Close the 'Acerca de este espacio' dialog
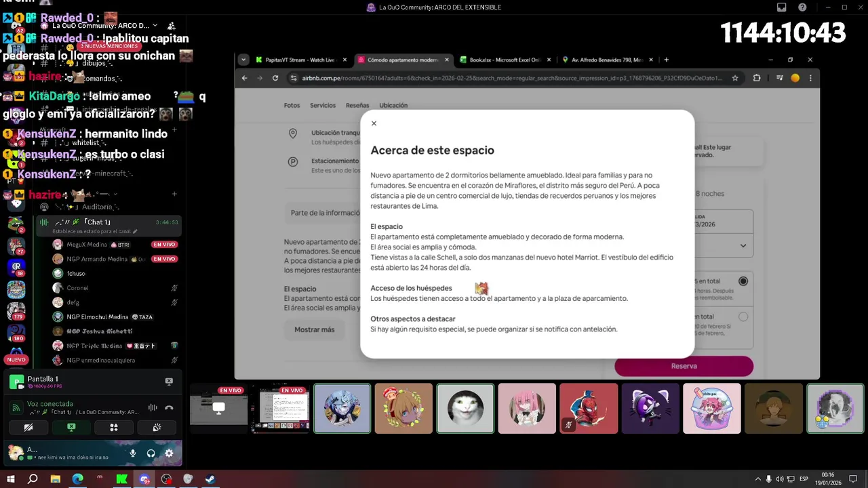Viewport: 868px width, 488px height. (x=374, y=123)
